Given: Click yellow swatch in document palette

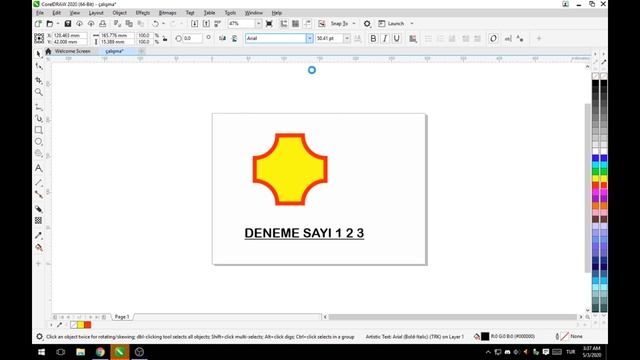Looking at the screenshot, I should pos(81,325).
